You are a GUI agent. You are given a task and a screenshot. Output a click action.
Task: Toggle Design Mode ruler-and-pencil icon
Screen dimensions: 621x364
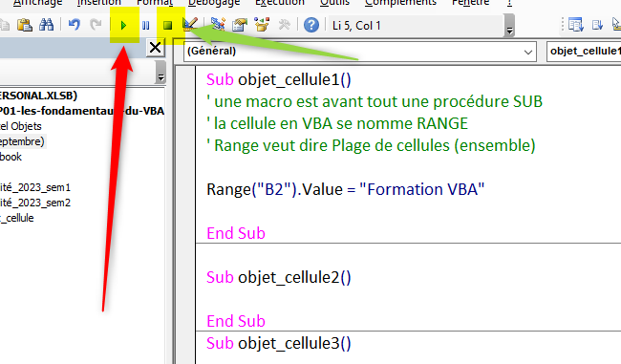click(190, 25)
